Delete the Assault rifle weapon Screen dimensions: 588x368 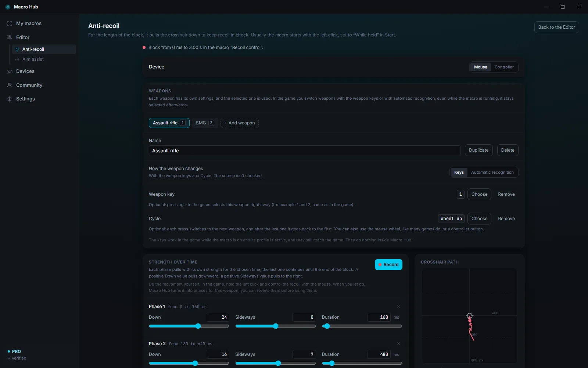click(508, 150)
